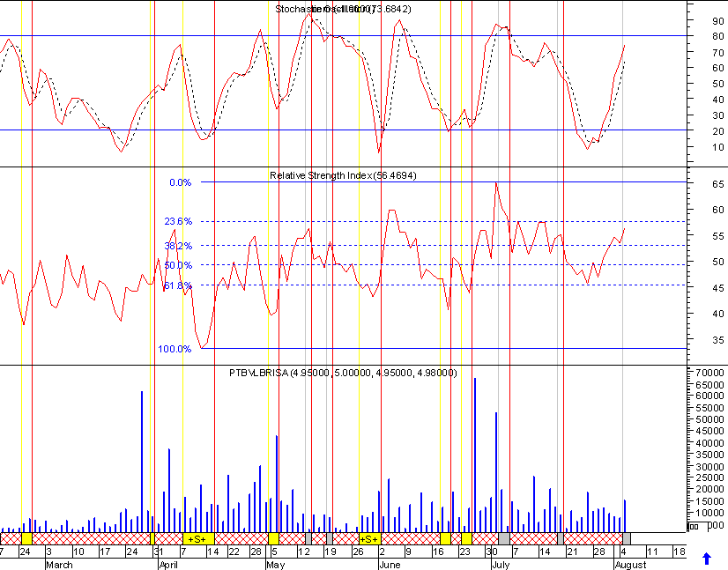The height and width of the screenshot is (570, 728).
Task: Select the August month label
Action: 630,565
